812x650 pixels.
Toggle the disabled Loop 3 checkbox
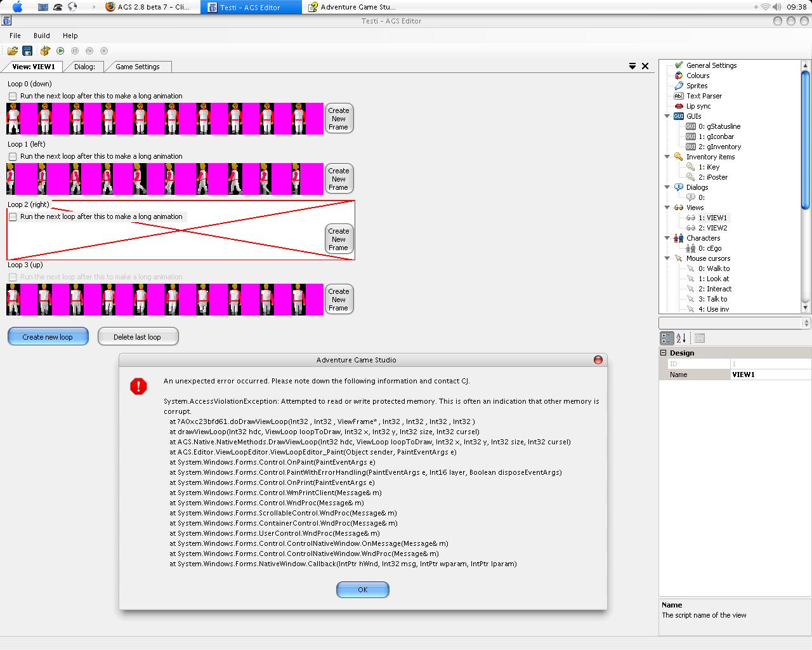pos(13,277)
